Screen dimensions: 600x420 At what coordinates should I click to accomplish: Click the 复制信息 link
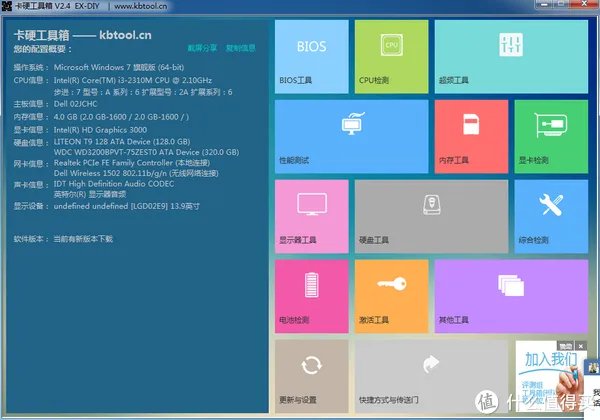click(240, 48)
